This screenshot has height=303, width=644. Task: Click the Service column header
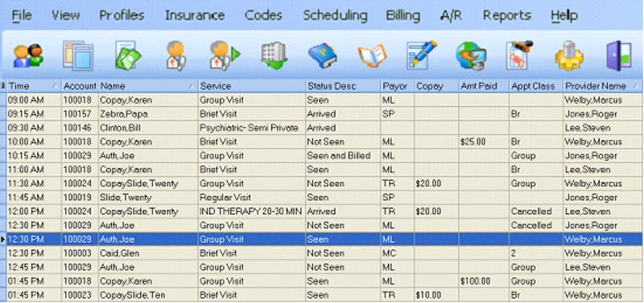pyautogui.click(x=252, y=86)
